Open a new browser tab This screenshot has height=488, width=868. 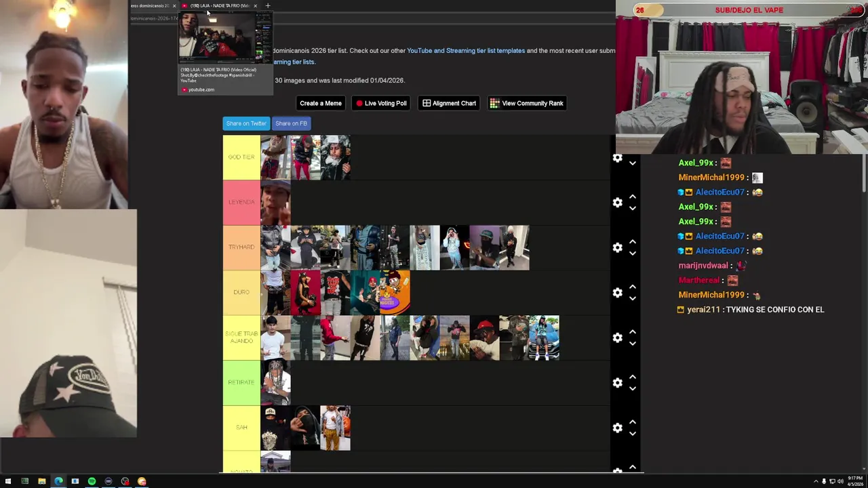coord(267,5)
